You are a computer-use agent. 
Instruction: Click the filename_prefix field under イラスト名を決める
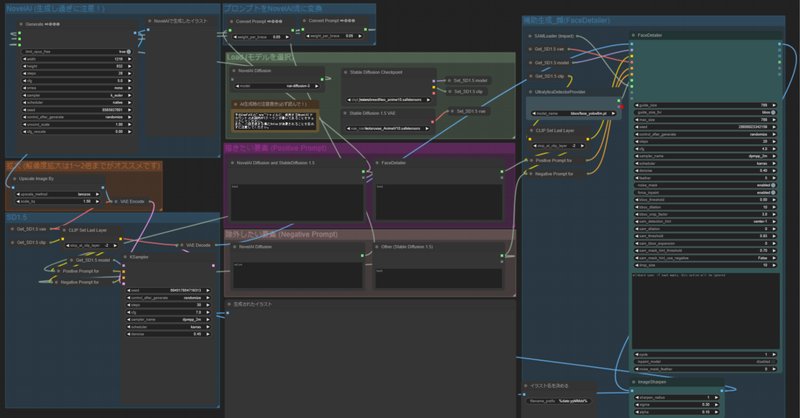tap(559, 401)
